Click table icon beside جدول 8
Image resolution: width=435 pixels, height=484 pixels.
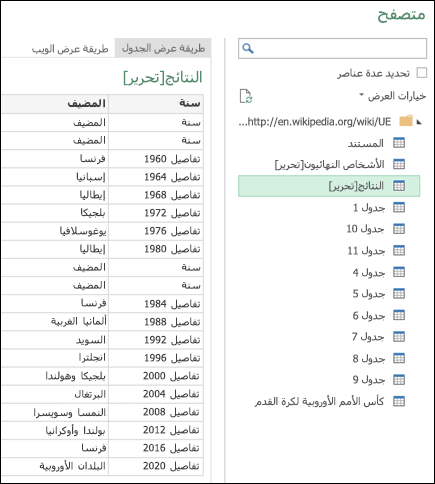(399, 358)
